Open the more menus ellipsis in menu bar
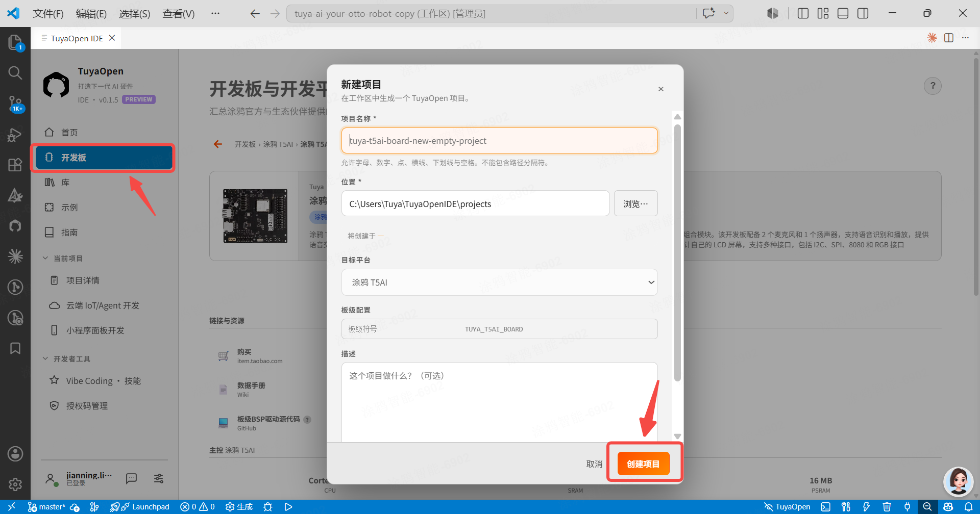Image resolution: width=980 pixels, height=514 pixels. click(215, 13)
